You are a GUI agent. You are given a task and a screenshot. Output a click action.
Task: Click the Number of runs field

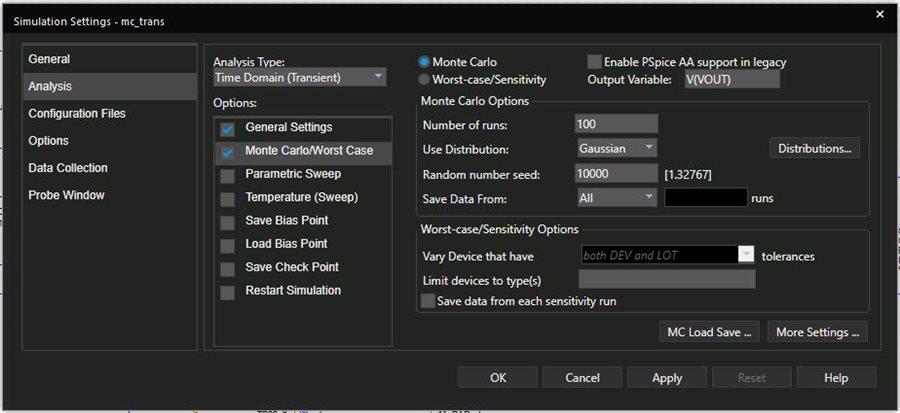click(x=616, y=124)
